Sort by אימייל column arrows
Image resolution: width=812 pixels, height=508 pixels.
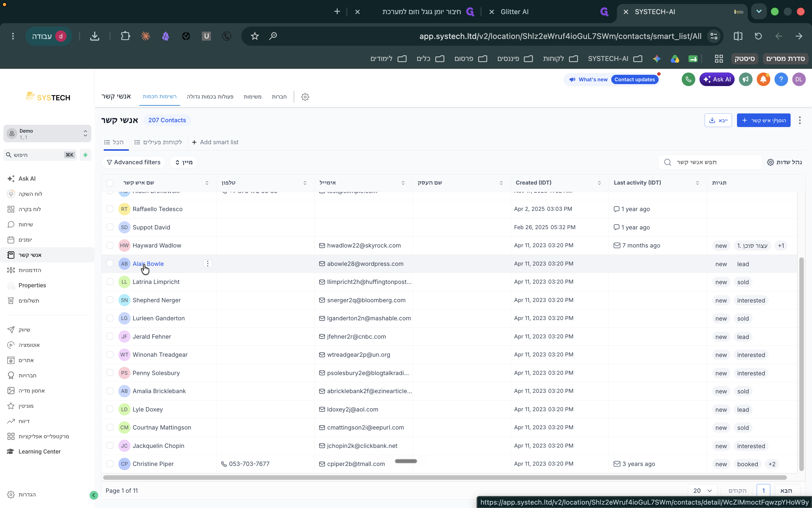coord(403,183)
